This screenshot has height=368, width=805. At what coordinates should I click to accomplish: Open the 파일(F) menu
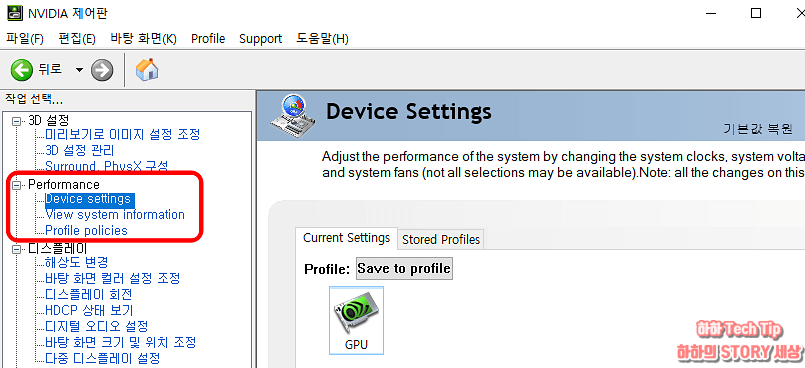pos(25,39)
